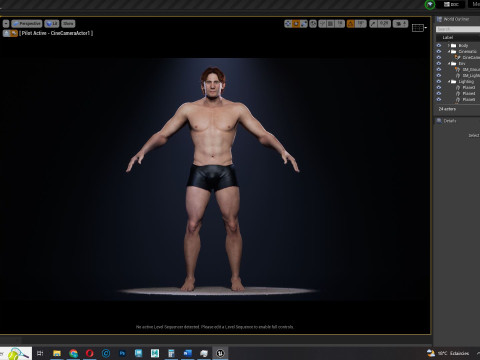Click the World Outliner search field
480x360 pixels.
tap(458, 29)
